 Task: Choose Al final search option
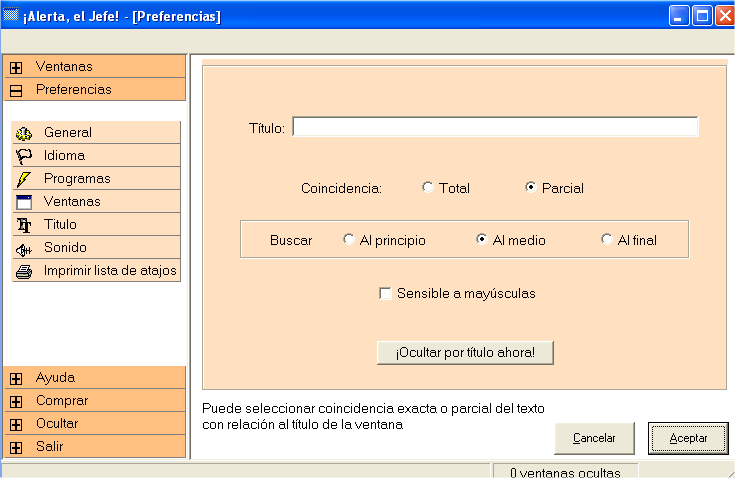tap(607, 239)
